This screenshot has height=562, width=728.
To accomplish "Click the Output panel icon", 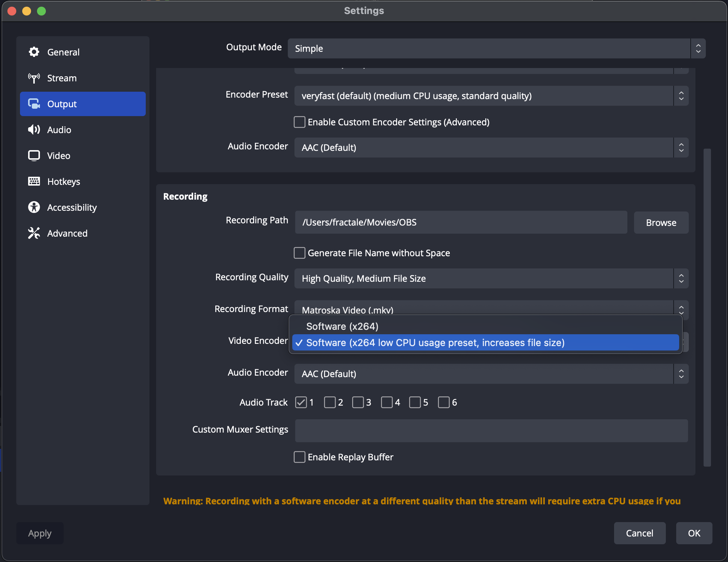I will coord(34,104).
